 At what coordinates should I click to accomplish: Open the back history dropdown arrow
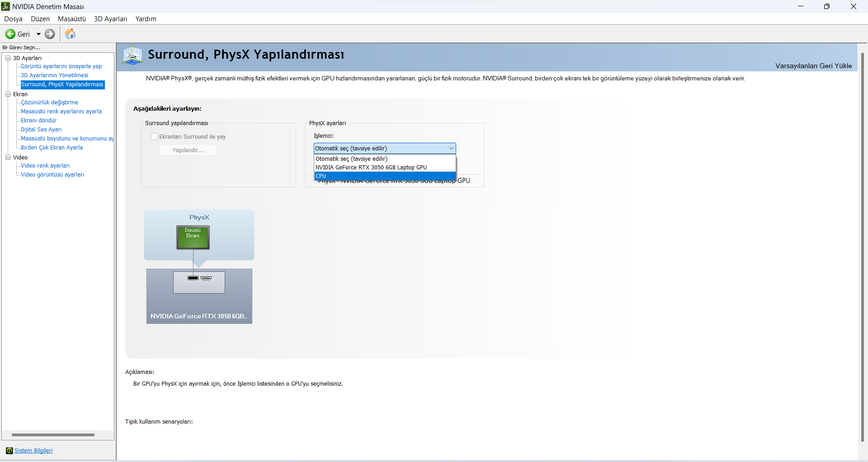[x=38, y=34]
